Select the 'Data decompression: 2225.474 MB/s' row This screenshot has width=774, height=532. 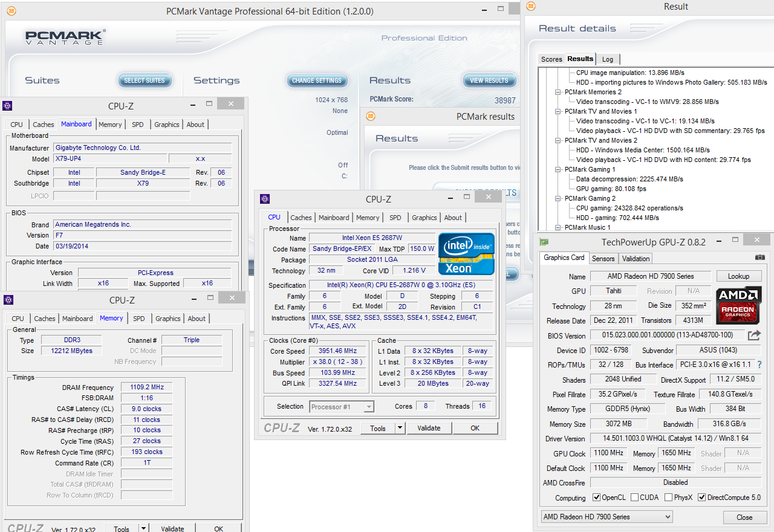pos(629,179)
